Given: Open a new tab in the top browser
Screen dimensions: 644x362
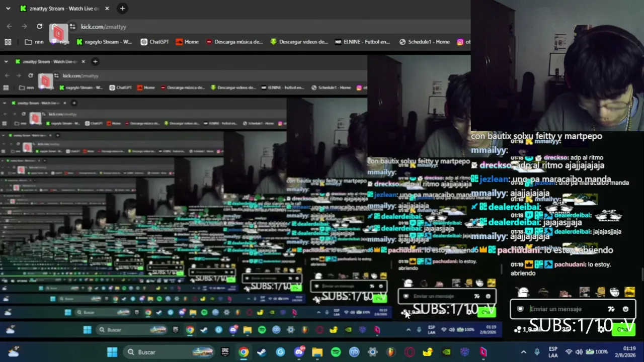Looking at the screenshot, I should click(x=122, y=9).
